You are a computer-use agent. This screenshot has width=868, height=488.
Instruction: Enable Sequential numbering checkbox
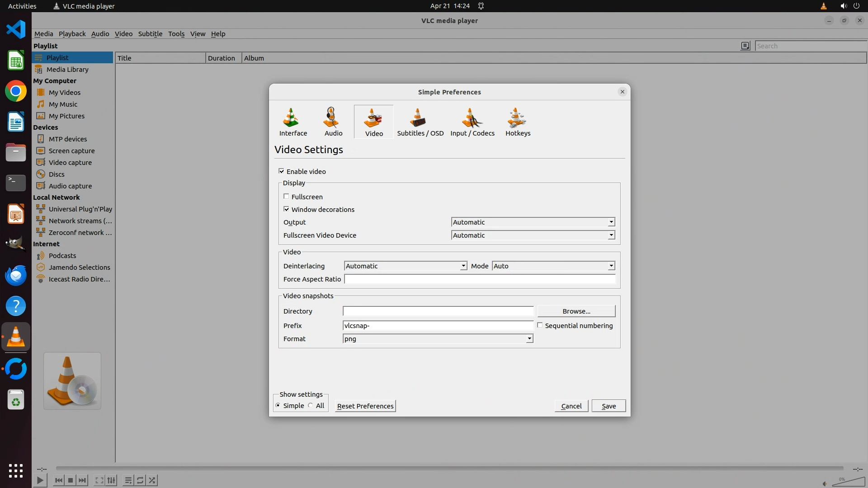[540, 325]
